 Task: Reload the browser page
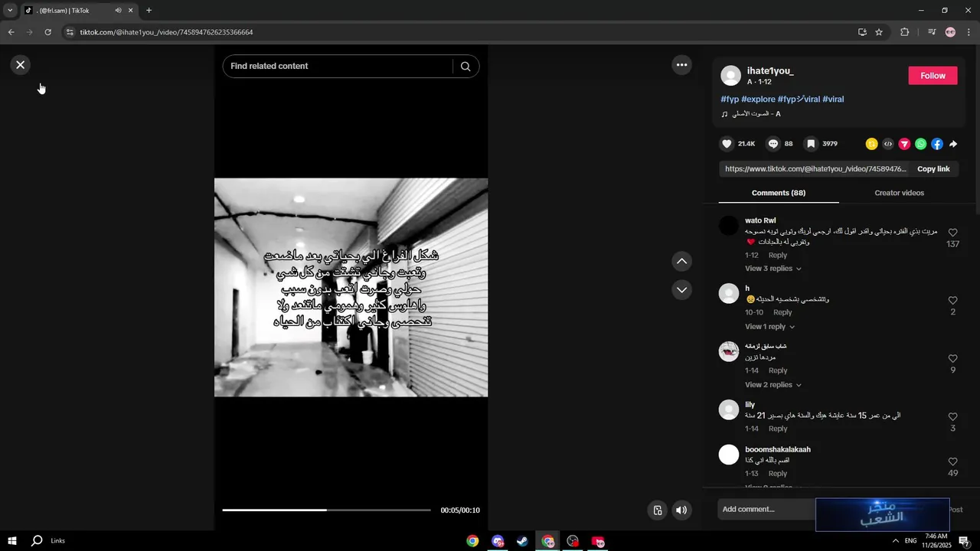pos(47,32)
